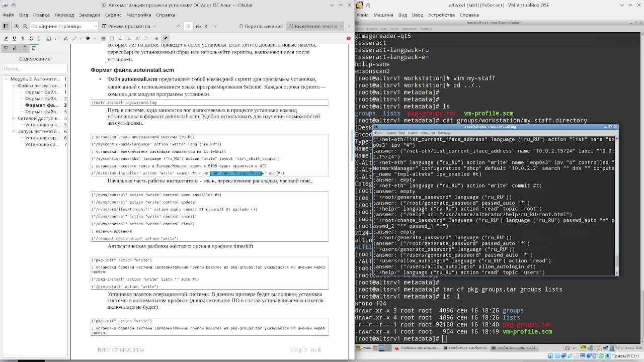The width and height of the screenshot is (644, 362).
Task: Select bold 'Формат фа...' contents entry
Action: click(42, 105)
